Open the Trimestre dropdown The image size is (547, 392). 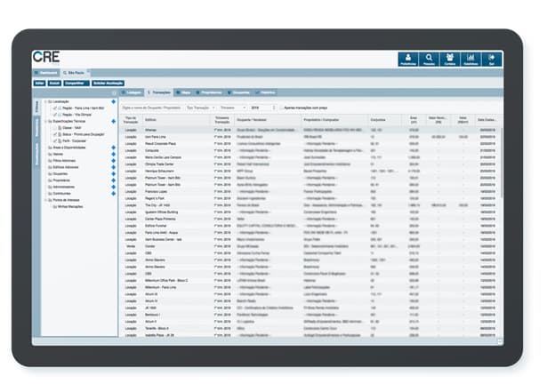pyautogui.click(x=233, y=108)
